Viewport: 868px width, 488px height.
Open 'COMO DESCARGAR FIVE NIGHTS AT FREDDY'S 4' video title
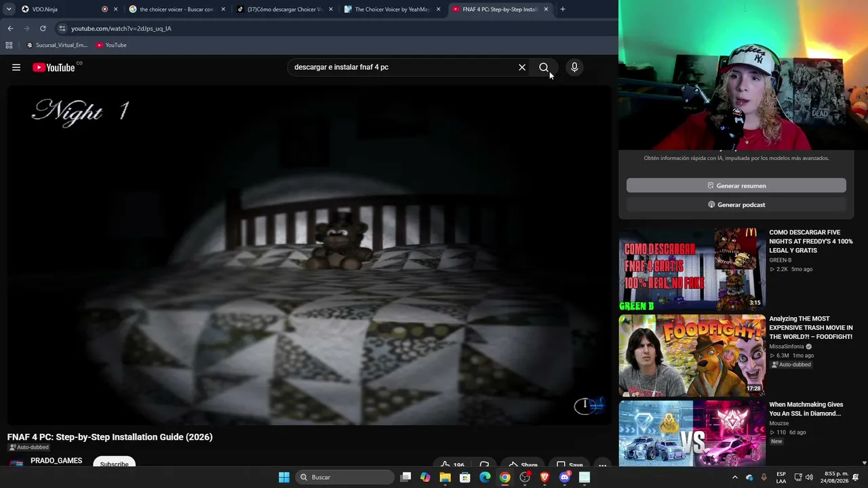click(811, 241)
